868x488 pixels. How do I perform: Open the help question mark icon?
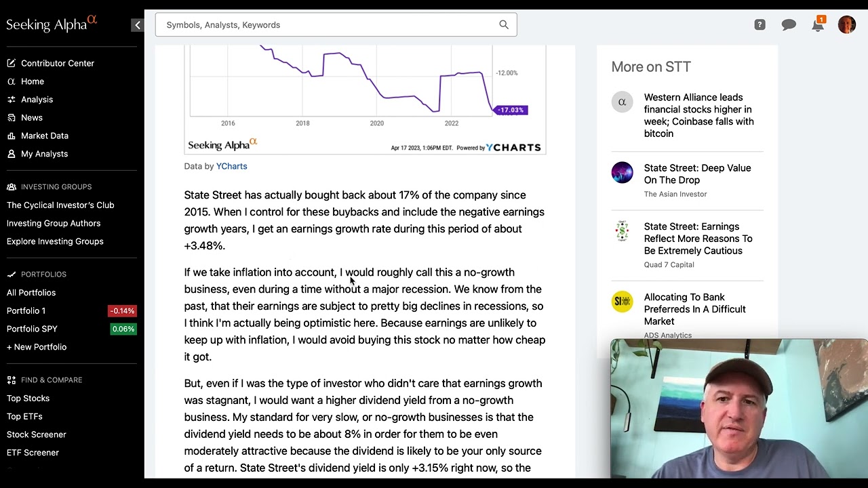(759, 24)
